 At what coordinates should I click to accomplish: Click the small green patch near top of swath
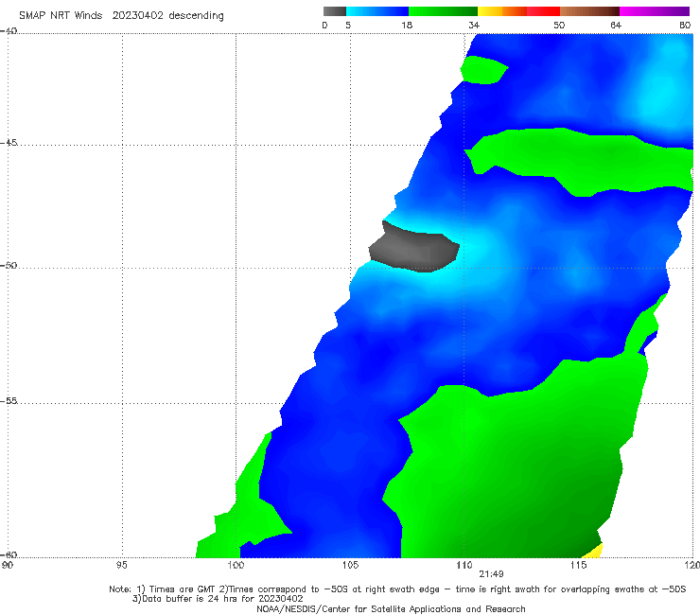point(483,70)
